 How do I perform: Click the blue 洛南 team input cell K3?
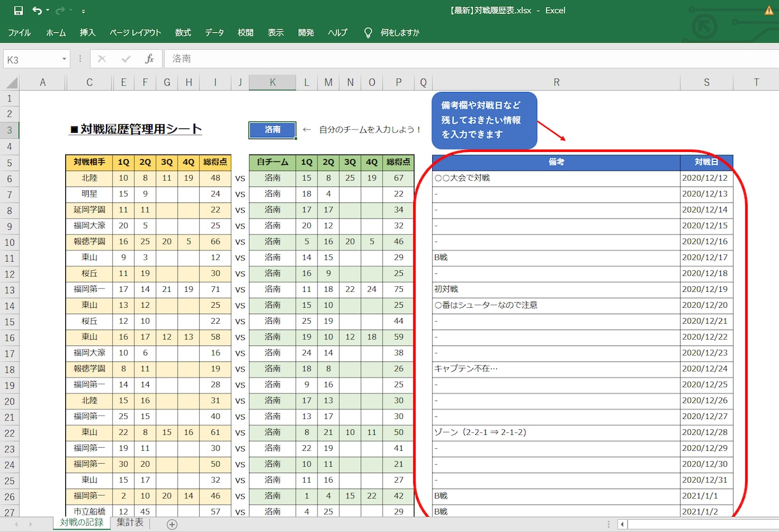[273, 130]
